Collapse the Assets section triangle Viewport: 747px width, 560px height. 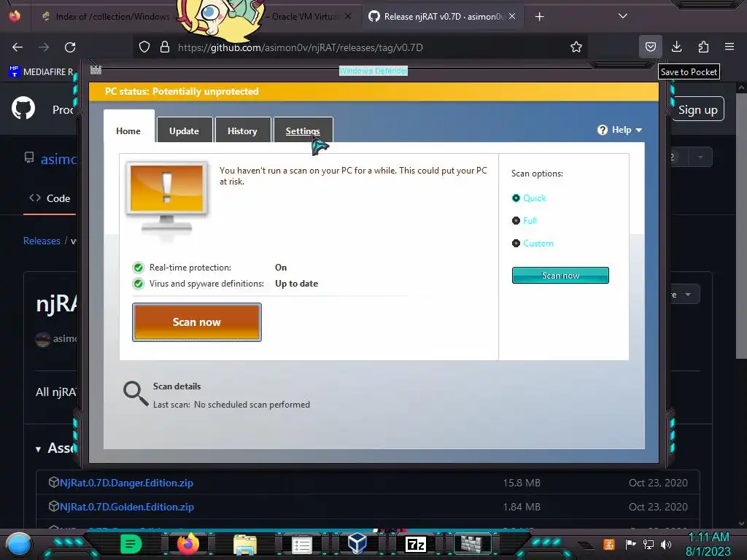pyautogui.click(x=38, y=449)
